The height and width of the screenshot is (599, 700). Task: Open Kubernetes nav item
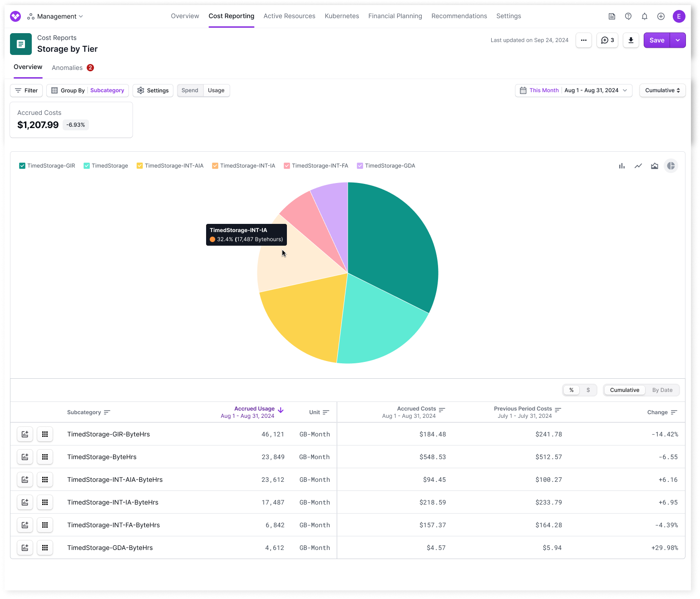pyautogui.click(x=342, y=16)
